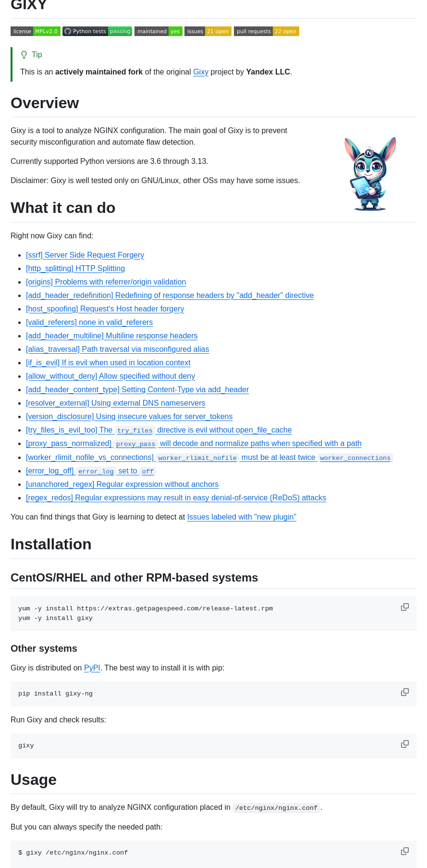Copy the gixy /etc/nginx/nginx.conf command
The width and height of the screenshot is (427, 868).
(405, 851)
